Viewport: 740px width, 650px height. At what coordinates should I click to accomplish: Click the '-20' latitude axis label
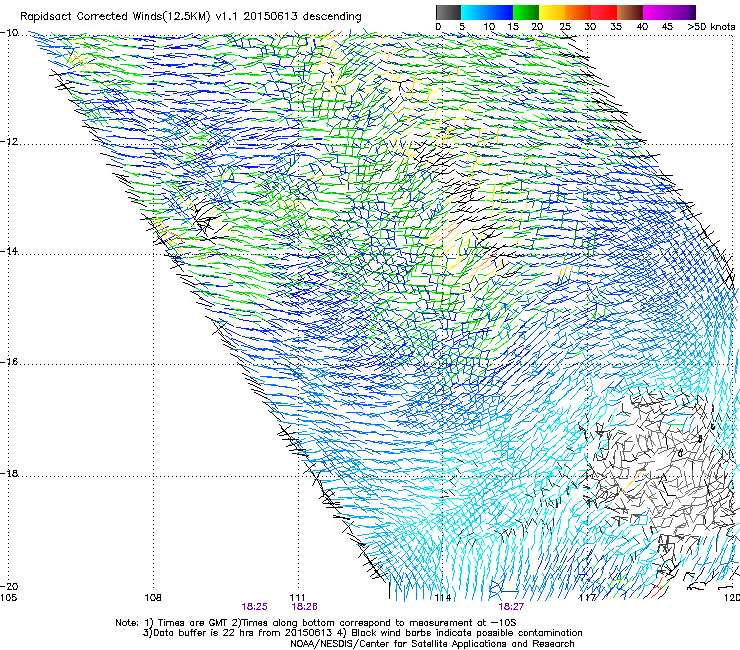(x=9, y=586)
